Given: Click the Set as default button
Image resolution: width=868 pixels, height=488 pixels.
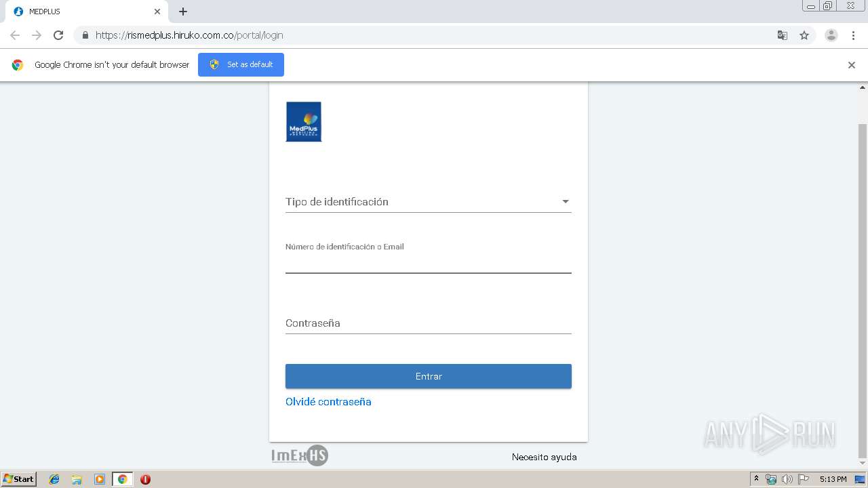Looking at the screenshot, I should (x=241, y=64).
